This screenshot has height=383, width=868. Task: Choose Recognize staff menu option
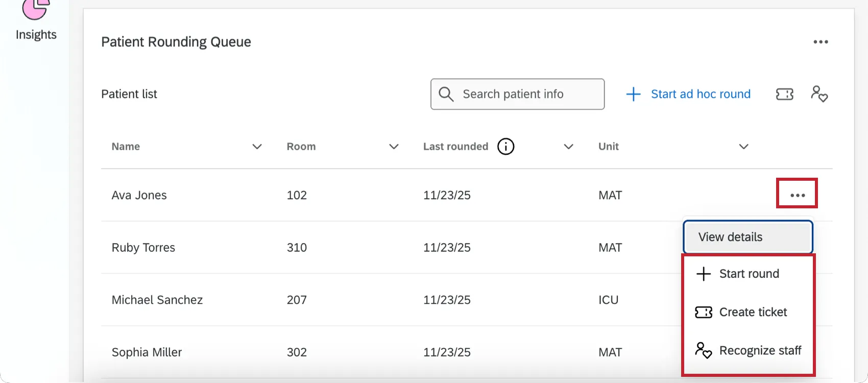[760, 351]
